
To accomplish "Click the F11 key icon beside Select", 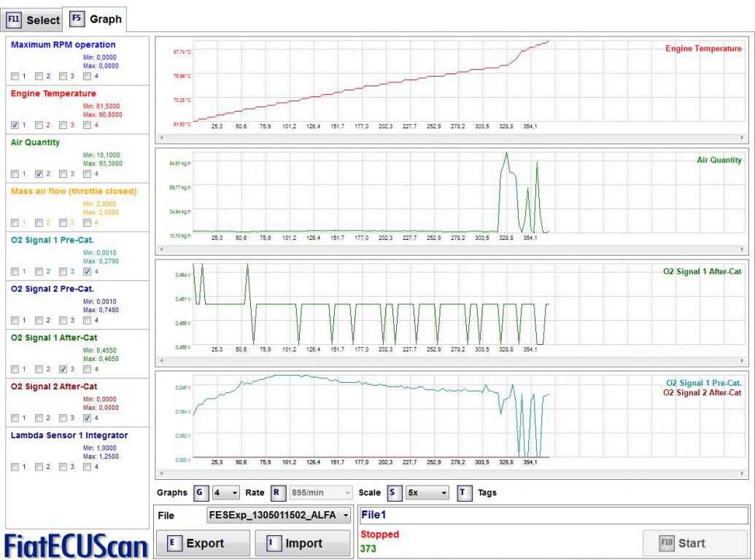I will coord(13,20).
